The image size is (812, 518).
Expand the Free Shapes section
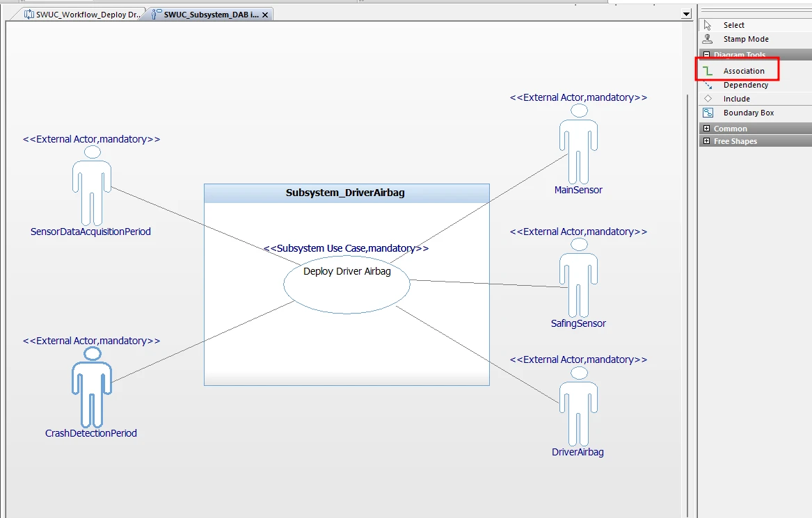pyautogui.click(x=706, y=140)
